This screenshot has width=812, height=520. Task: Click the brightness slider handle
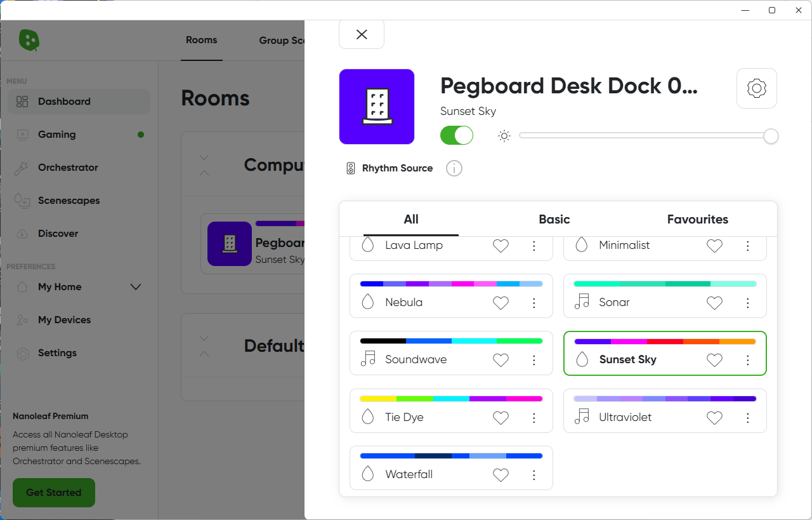771,136
